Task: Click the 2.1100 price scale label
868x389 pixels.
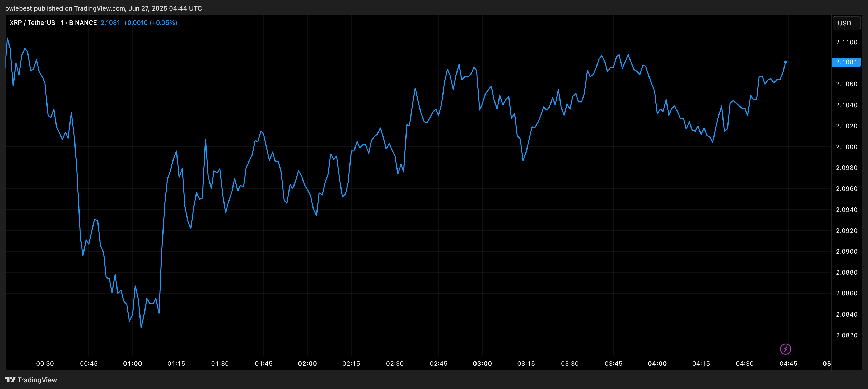Action: (846, 42)
